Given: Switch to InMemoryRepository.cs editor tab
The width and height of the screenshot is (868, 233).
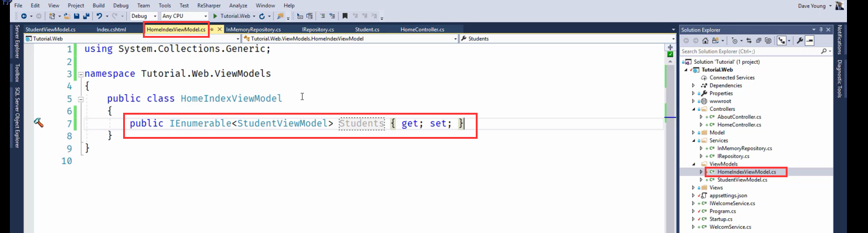Looking at the screenshot, I should click(254, 29).
